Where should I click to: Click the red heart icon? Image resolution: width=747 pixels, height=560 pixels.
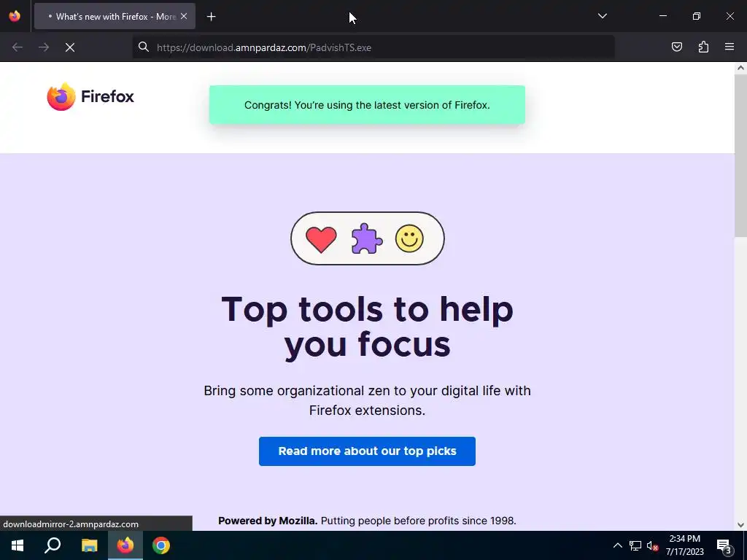pyautogui.click(x=321, y=239)
